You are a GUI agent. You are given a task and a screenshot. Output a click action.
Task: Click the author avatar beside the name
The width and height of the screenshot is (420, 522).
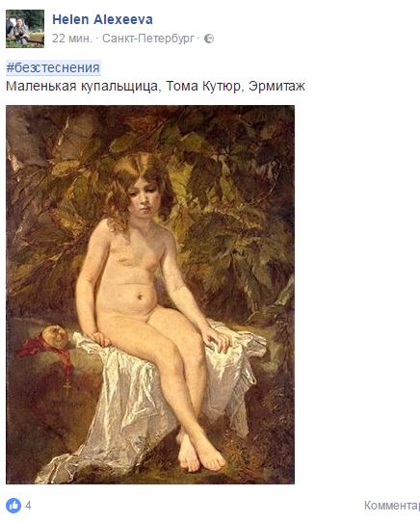point(25,29)
